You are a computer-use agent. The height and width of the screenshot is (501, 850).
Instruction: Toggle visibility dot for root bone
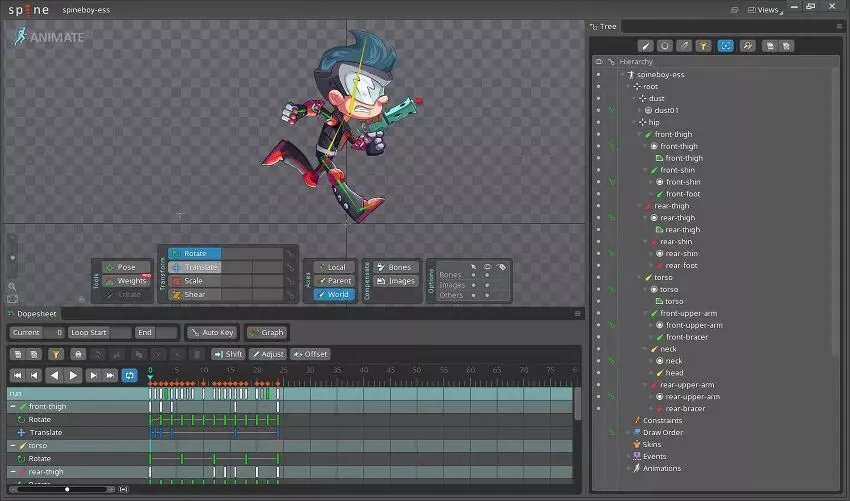pyautogui.click(x=598, y=86)
